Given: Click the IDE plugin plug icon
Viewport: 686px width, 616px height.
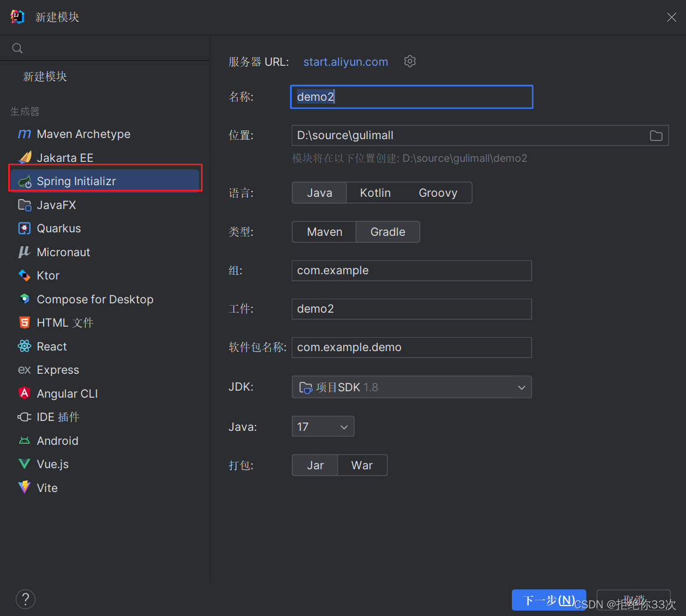Looking at the screenshot, I should (x=24, y=417).
